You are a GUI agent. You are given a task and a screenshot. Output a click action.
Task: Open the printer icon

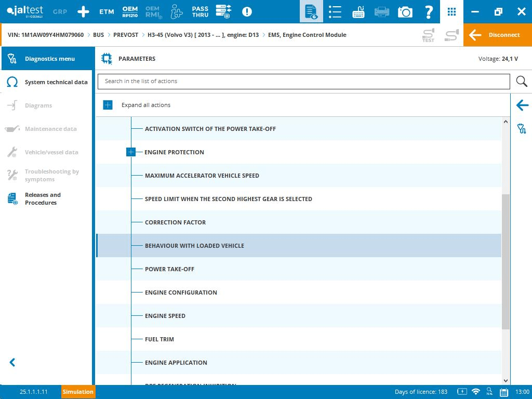[x=382, y=11]
